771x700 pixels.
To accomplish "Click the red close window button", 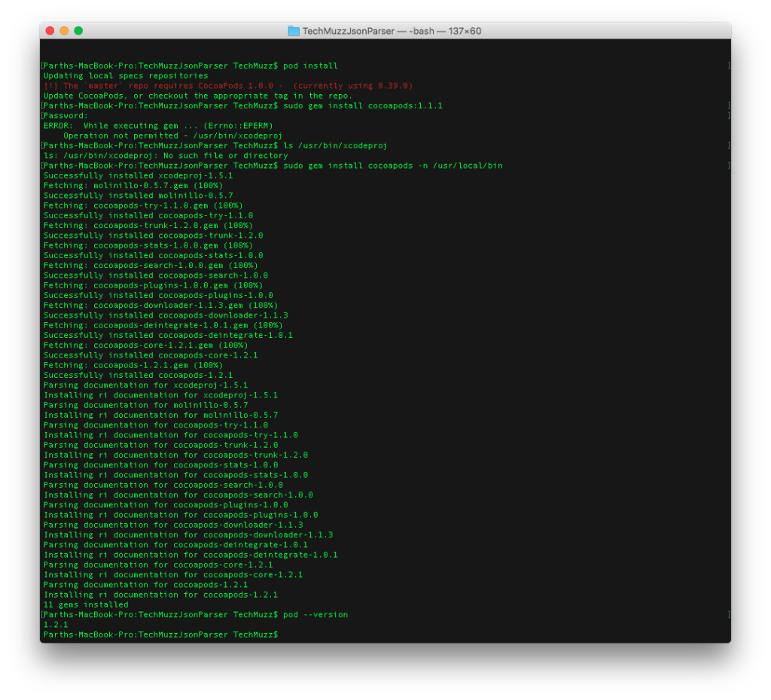I will 50,30.
